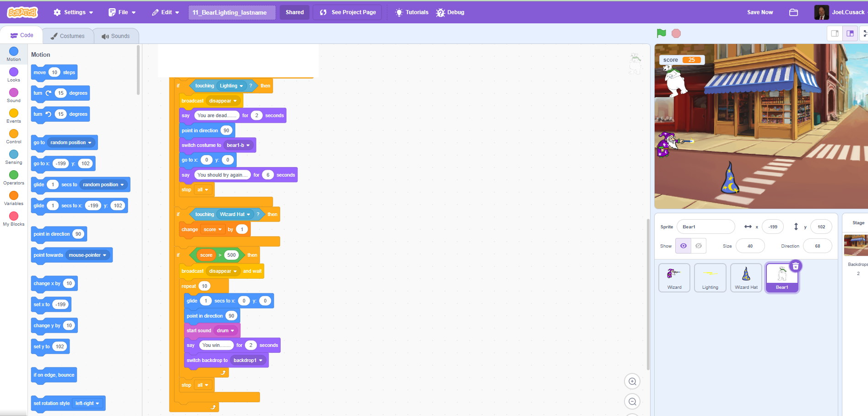Click the green flag to run project
This screenshot has width=868, height=416.
coord(661,33)
